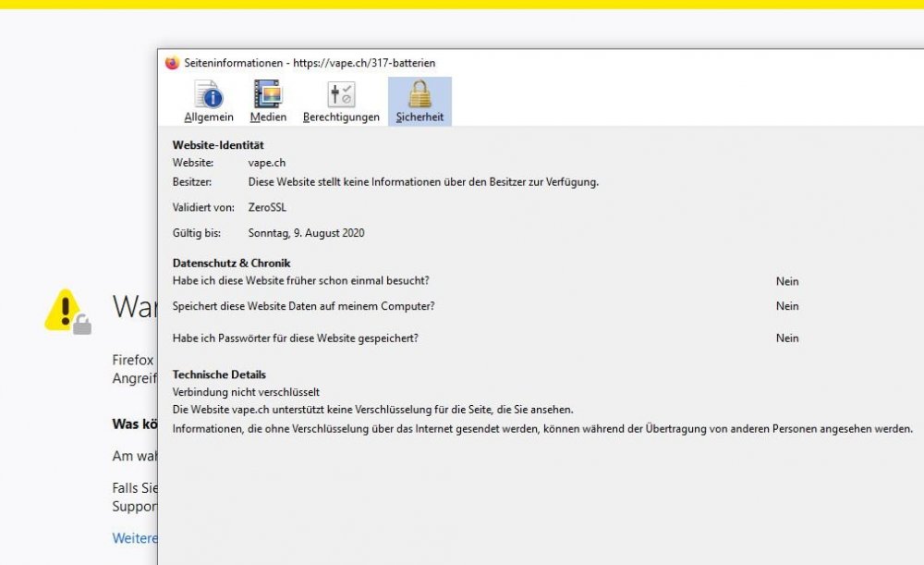The height and width of the screenshot is (565, 924).
Task: Click the 'Weitere' link on the warning page
Action: tap(135, 538)
